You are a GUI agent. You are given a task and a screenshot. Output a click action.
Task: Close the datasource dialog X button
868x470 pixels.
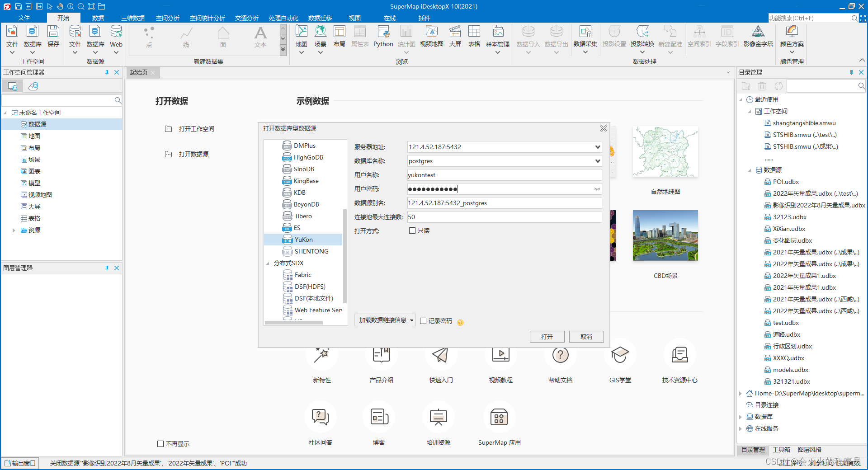tap(604, 128)
